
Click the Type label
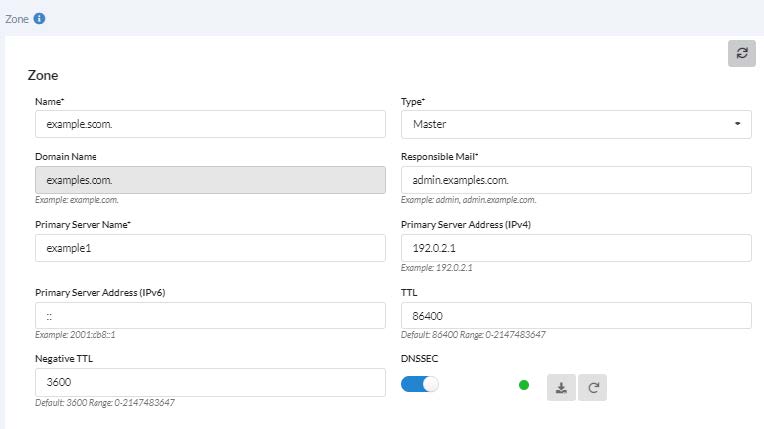413,101
